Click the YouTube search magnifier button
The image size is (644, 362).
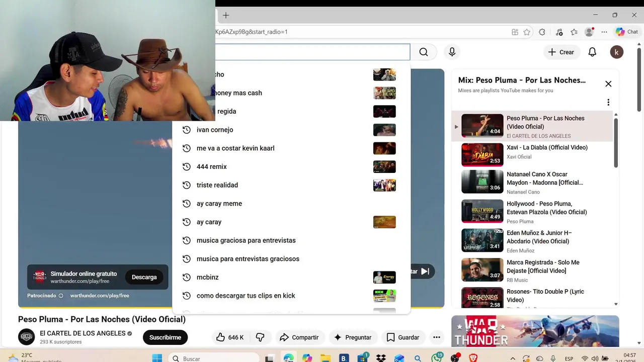pyautogui.click(x=424, y=52)
